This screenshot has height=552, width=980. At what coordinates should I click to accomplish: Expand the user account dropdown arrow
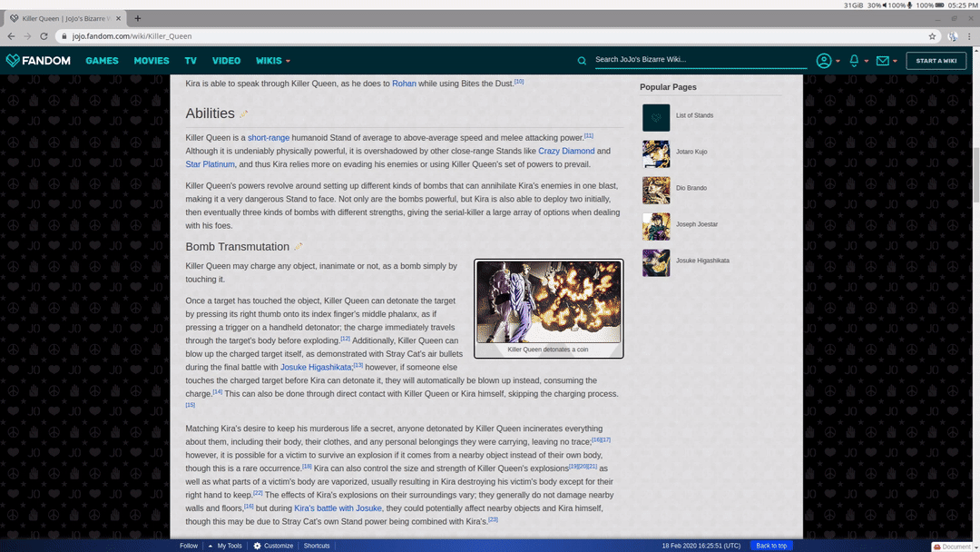click(838, 61)
